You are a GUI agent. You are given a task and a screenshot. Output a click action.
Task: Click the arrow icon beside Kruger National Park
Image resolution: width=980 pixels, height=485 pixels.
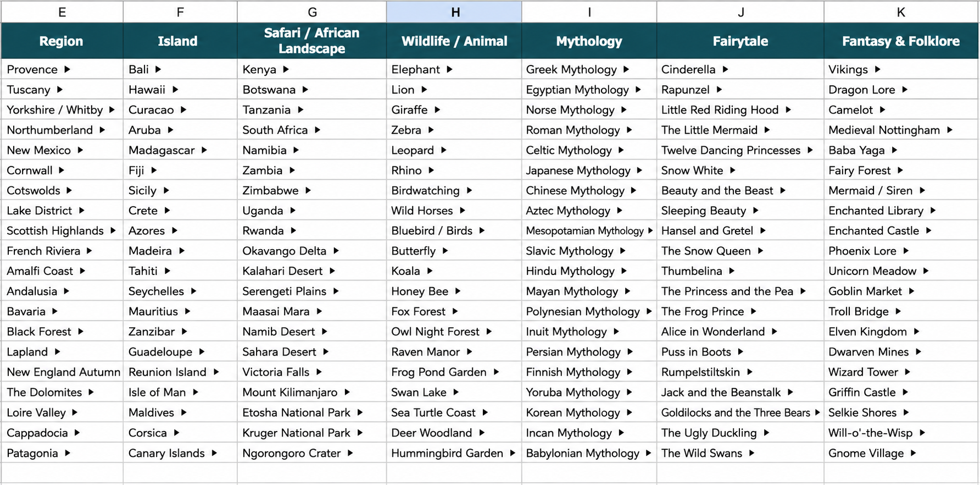click(360, 433)
